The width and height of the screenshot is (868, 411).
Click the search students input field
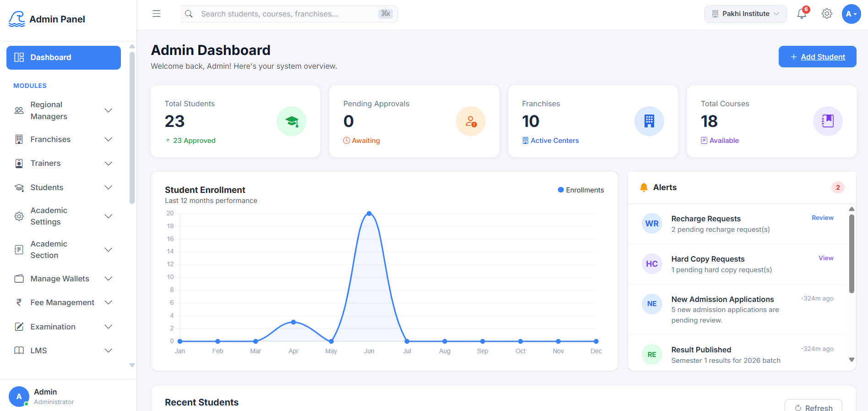(289, 14)
